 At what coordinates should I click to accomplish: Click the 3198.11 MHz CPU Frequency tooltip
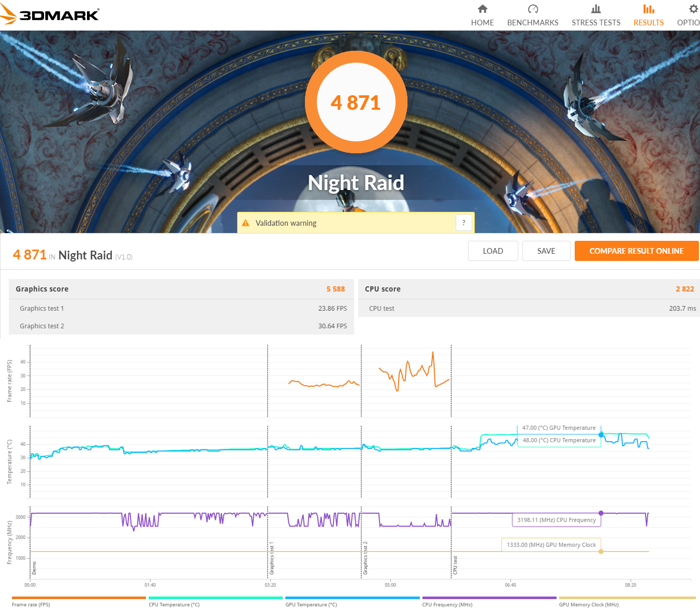[x=557, y=520]
